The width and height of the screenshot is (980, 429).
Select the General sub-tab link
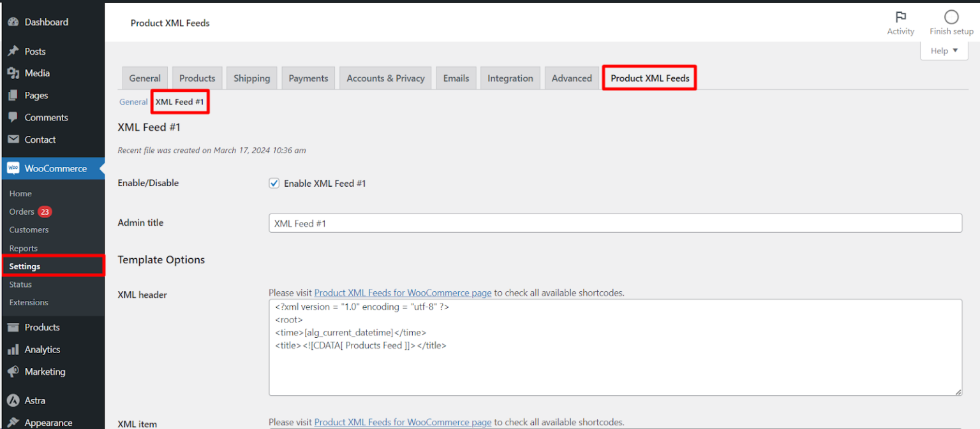[x=133, y=102]
